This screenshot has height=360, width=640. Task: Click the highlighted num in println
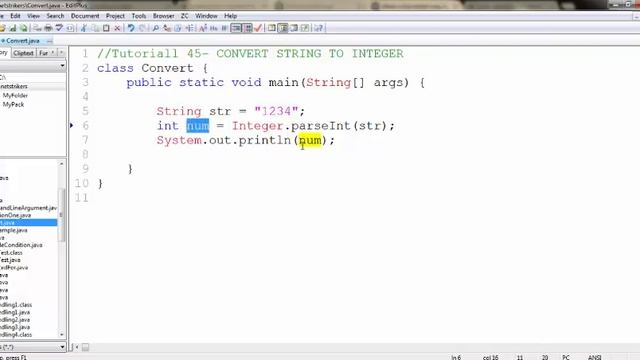310,140
